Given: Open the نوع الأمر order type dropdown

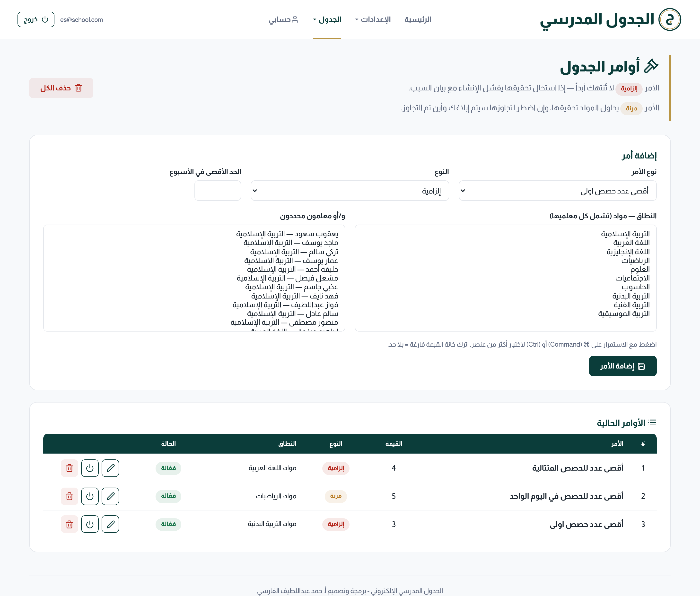Looking at the screenshot, I should [x=557, y=191].
